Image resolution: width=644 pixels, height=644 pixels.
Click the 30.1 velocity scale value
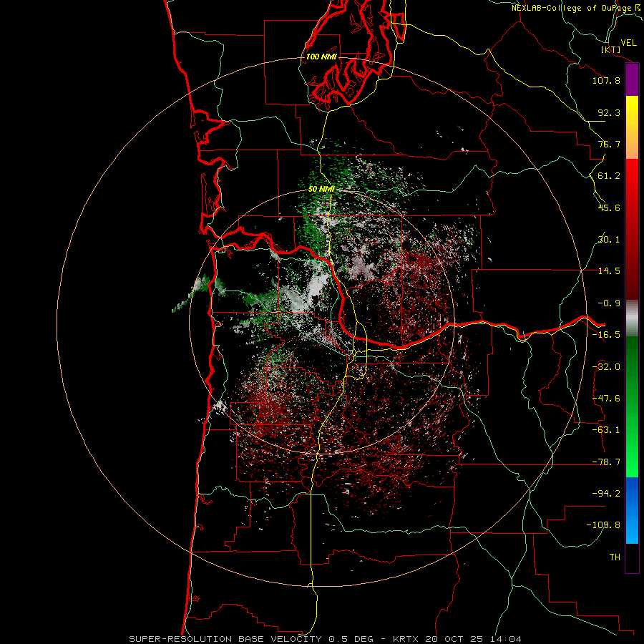609,240
